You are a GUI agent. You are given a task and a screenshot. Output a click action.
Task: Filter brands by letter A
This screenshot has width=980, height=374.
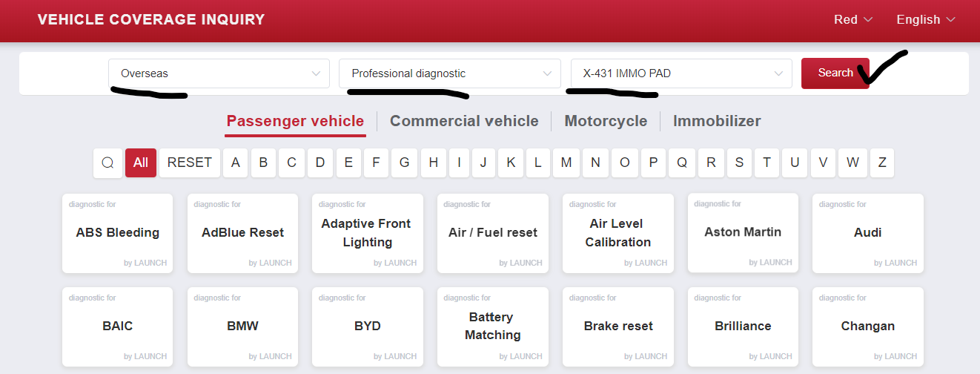[x=236, y=163]
